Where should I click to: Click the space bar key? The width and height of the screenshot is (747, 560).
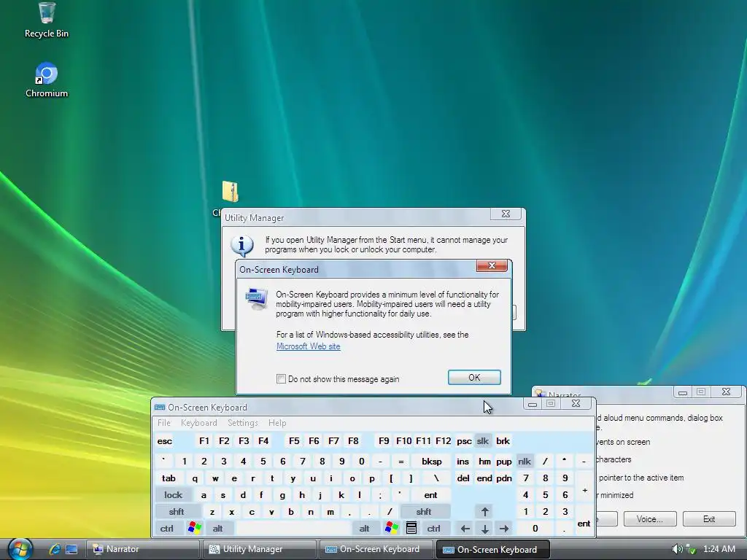coord(293,528)
